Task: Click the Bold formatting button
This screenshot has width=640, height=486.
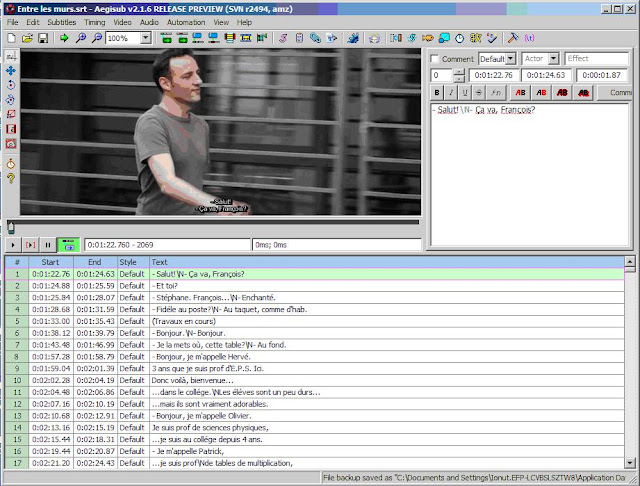Action: pos(437,93)
